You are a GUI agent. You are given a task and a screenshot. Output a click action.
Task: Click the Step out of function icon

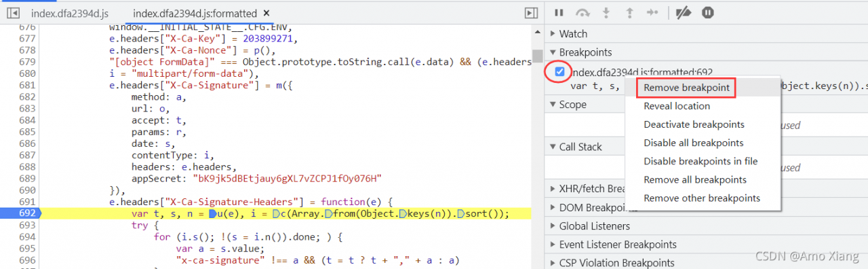pos(629,12)
